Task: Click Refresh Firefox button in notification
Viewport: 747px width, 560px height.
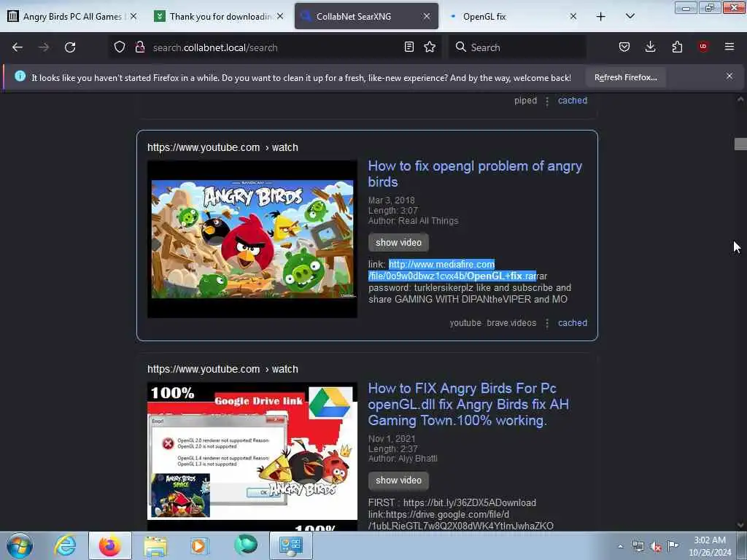Action: tap(625, 77)
